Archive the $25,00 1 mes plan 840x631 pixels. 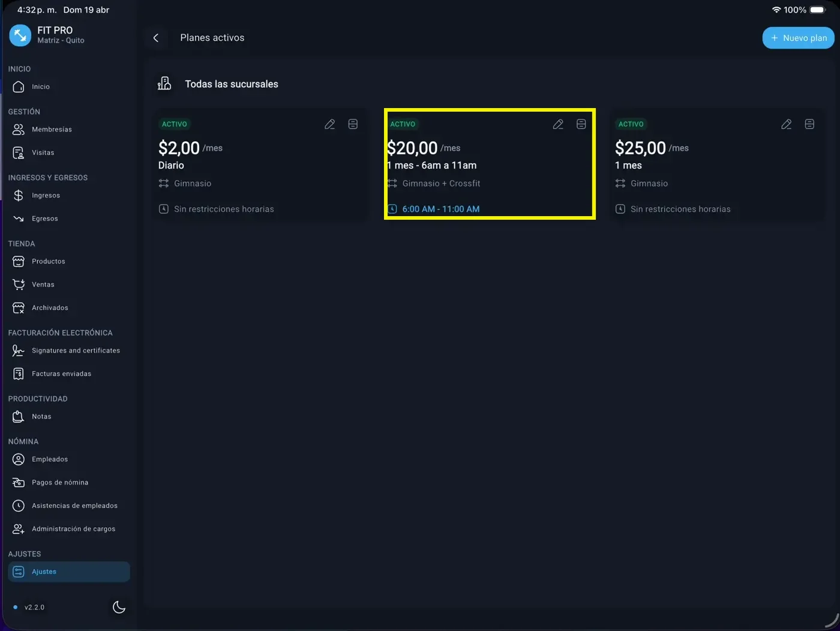tap(809, 124)
